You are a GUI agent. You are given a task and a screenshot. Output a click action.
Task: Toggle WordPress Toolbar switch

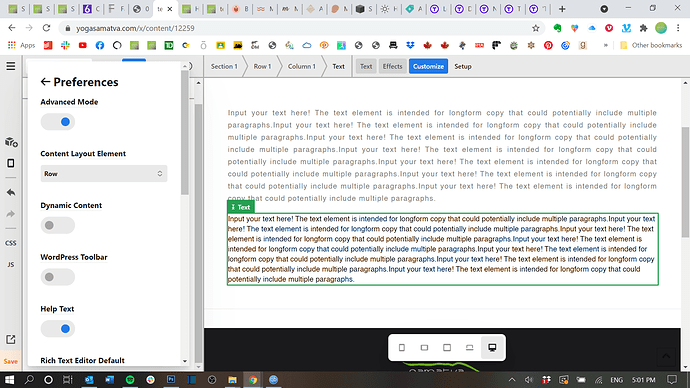point(58,277)
